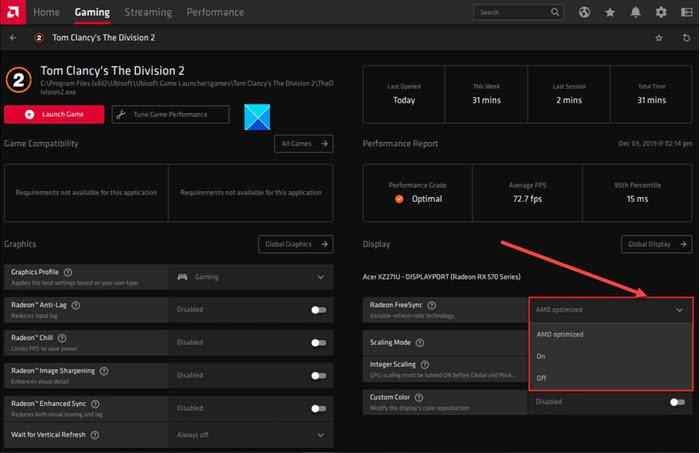Click the Optimal performance grade check icon
This screenshot has width=700, height=453.
click(399, 199)
